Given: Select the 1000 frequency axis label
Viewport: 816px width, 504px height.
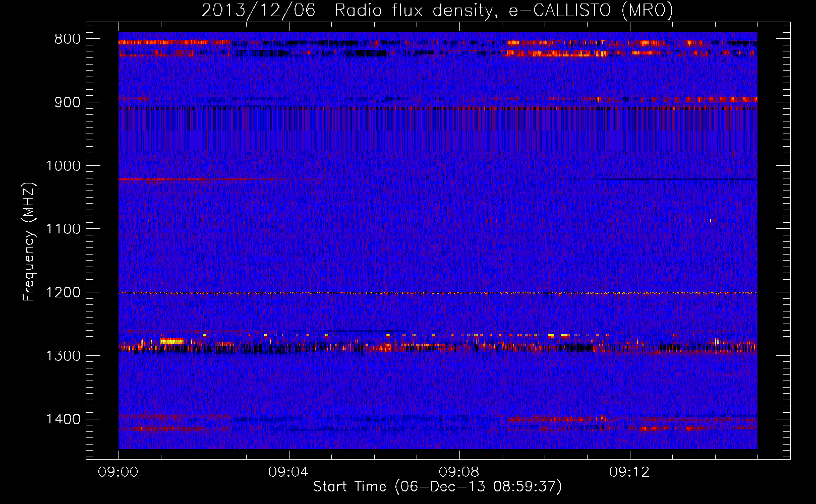Looking at the screenshot, I should point(63,166).
